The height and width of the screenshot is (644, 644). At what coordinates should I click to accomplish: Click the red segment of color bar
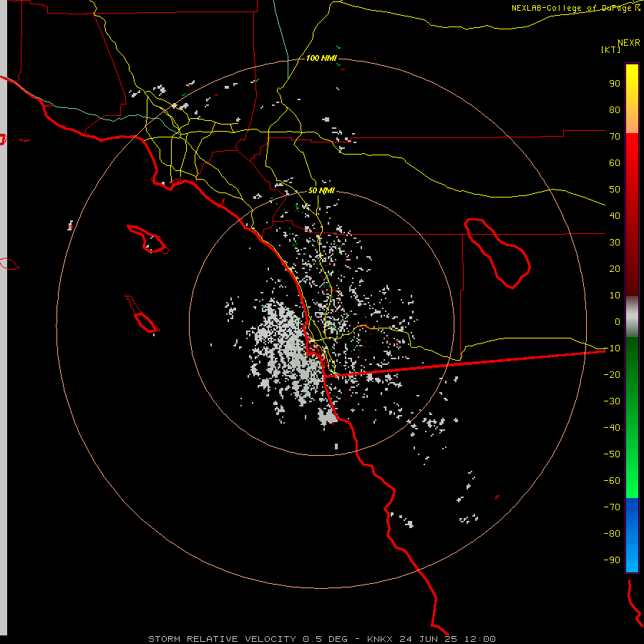(x=632, y=215)
